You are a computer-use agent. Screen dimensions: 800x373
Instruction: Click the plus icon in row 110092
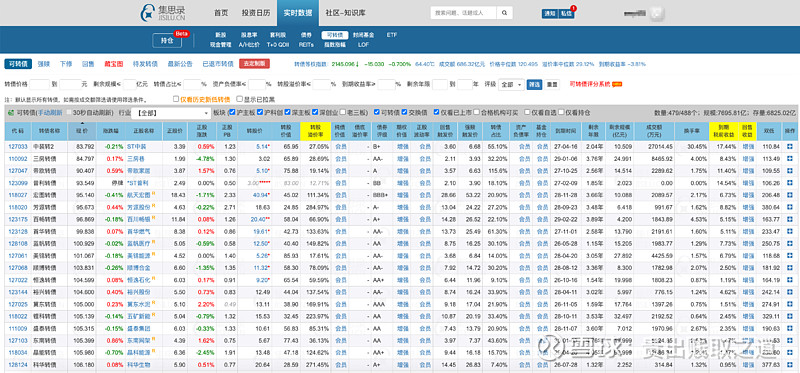coord(790,158)
